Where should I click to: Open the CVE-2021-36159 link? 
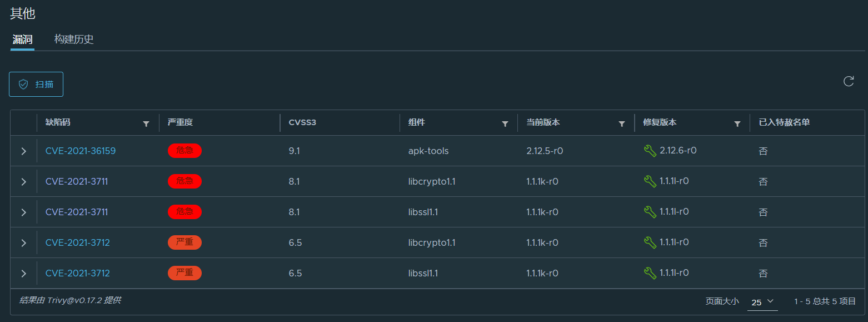pos(81,151)
